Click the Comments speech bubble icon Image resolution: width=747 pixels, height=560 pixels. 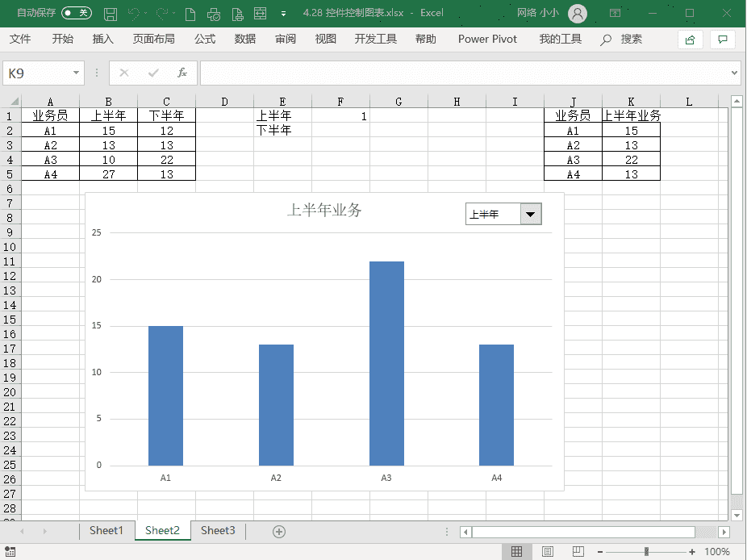pyautogui.click(x=723, y=40)
